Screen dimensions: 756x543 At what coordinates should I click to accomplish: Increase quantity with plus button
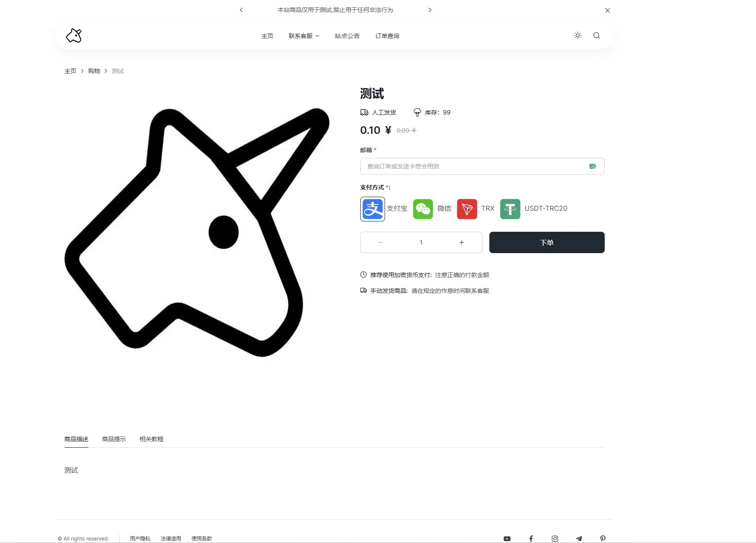click(462, 242)
